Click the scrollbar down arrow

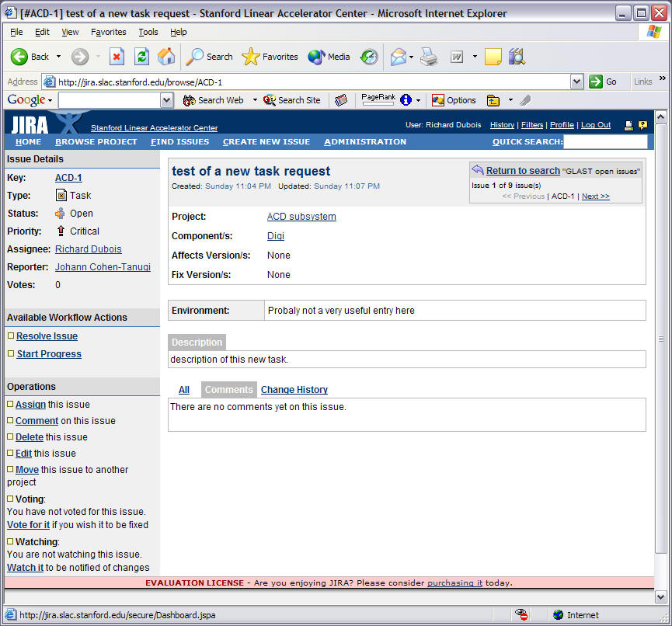660,596
